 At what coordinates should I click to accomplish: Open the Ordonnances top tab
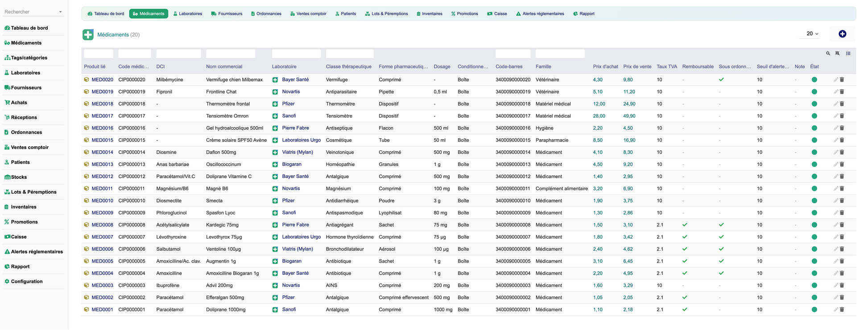(x=266, y=14)
